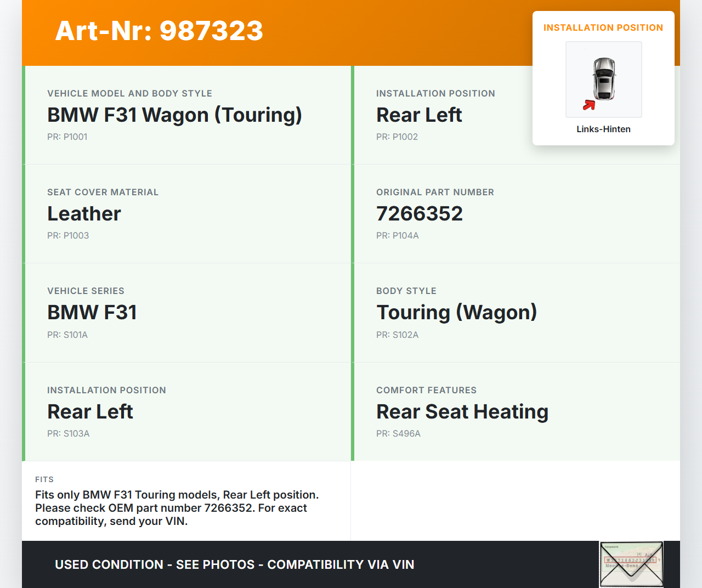Select the BMW F31 vehicle series value
Image resolution: width=702 pixels, height=588 pixels.
92,313
